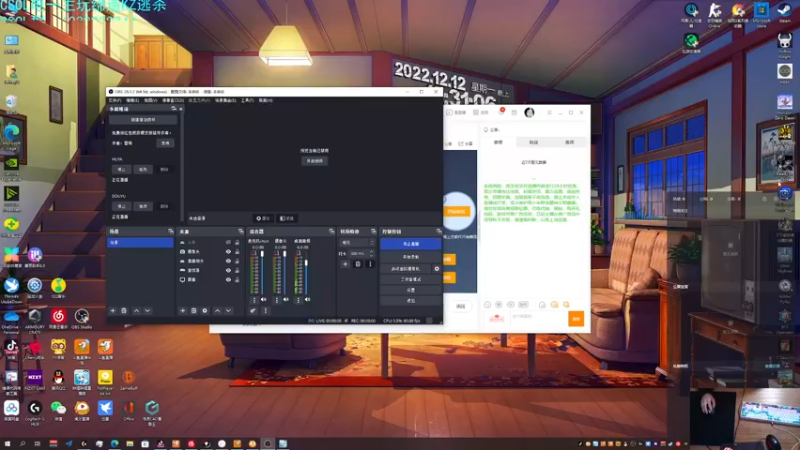The height and width of the screenshot is (450, 800).
Task: Hide the monitor-icon display source
Action: [228, 280]
